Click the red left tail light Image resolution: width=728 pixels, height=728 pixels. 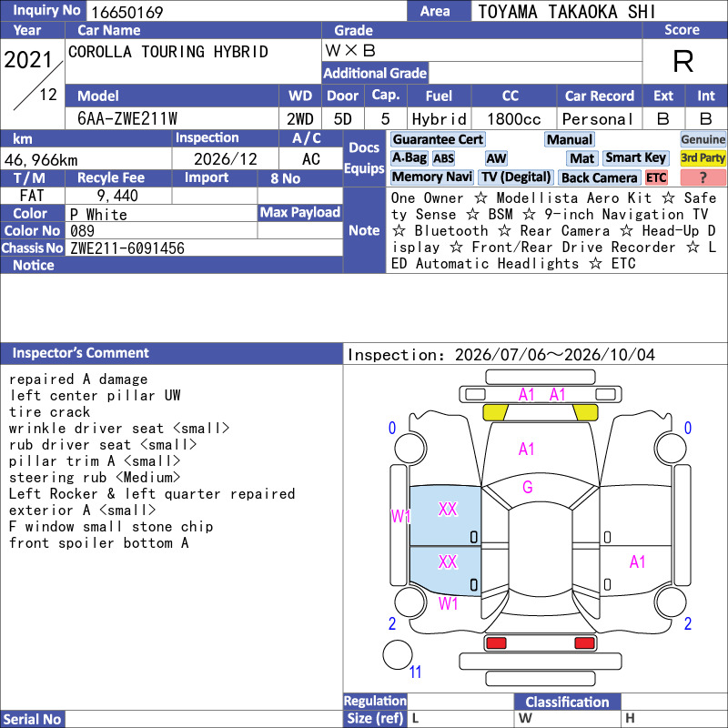496,643
